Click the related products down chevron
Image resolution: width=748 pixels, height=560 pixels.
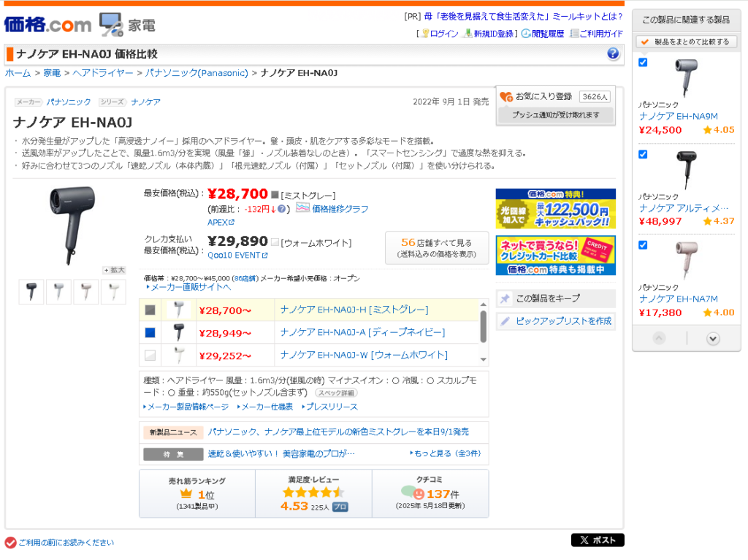[x=713, y=339]
